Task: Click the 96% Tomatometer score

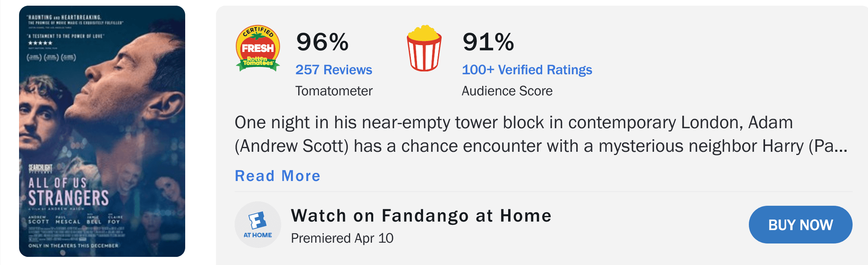Action: 322,42
